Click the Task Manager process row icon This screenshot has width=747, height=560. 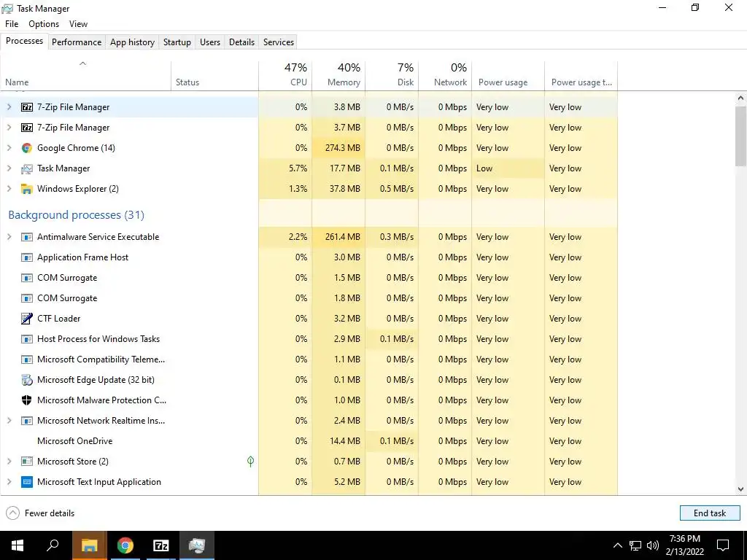(x=27, y=168)
